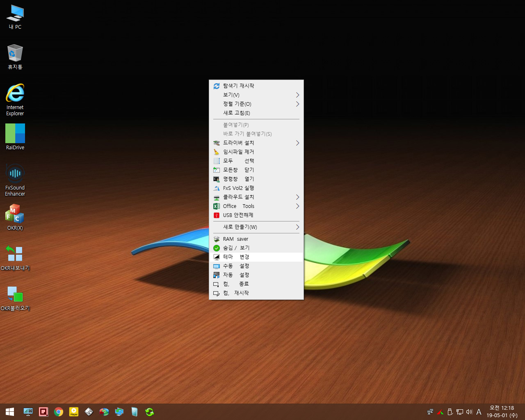Image resolution: width=525 pixels, height=420 pixels.
Task: Choose 자동 설정 in the context menu
Action: (x=256, y=275)
